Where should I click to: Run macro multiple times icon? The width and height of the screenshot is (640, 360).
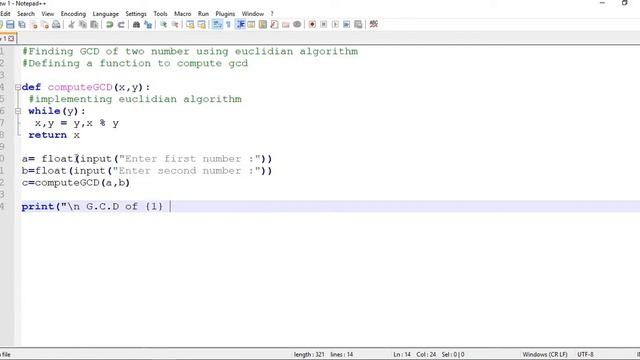point(347,24)
